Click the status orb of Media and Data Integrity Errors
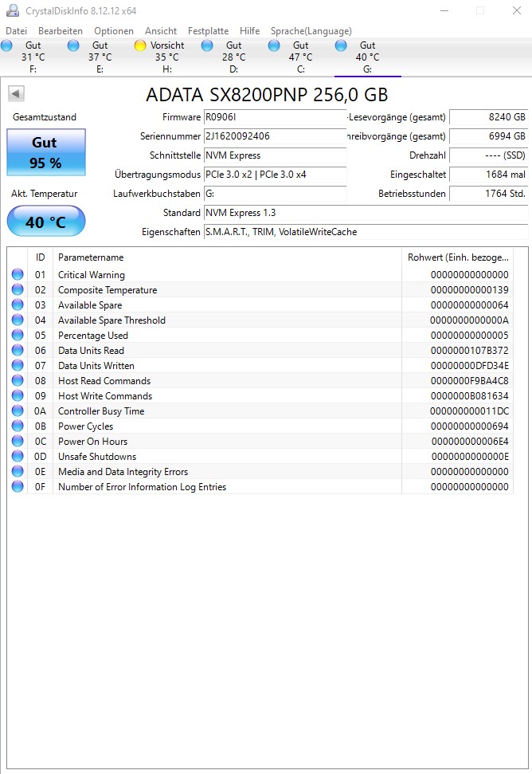Viewport: 532px width, 774px height. (x=18, y=471)
